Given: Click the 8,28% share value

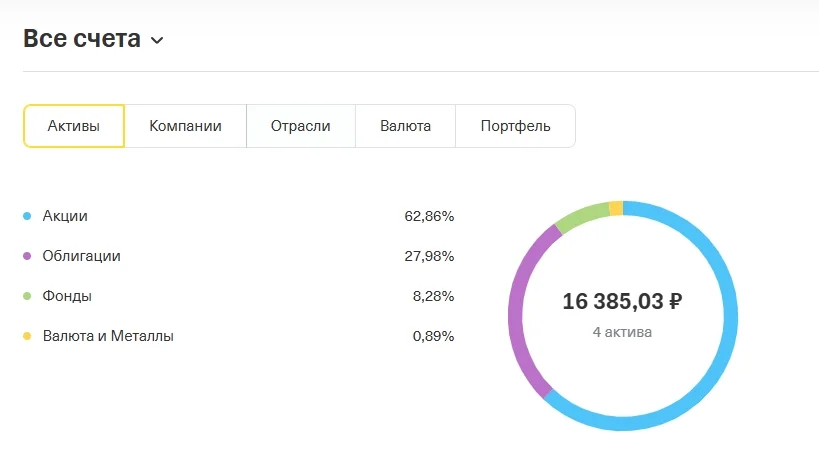Looking at the screenshot, I should (x=434, y=296).
